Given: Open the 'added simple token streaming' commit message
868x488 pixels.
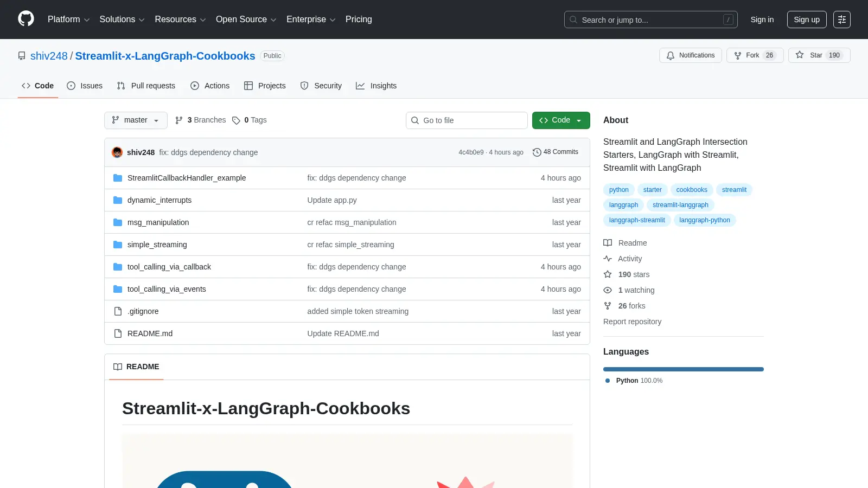Looking at the screenshot, I should 358,311.
